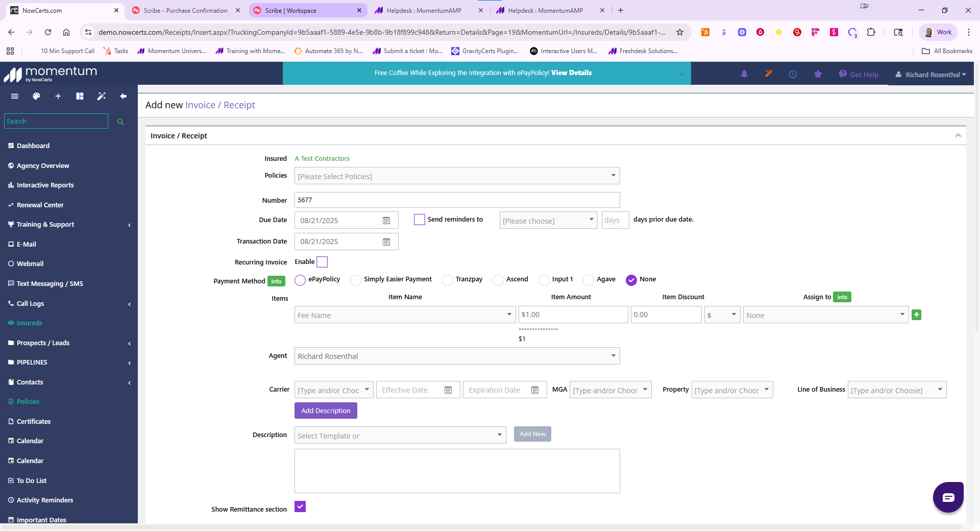Open the hamburger menu in sidebar toolbar
980x531 pixels.
(x=15, y=96)
